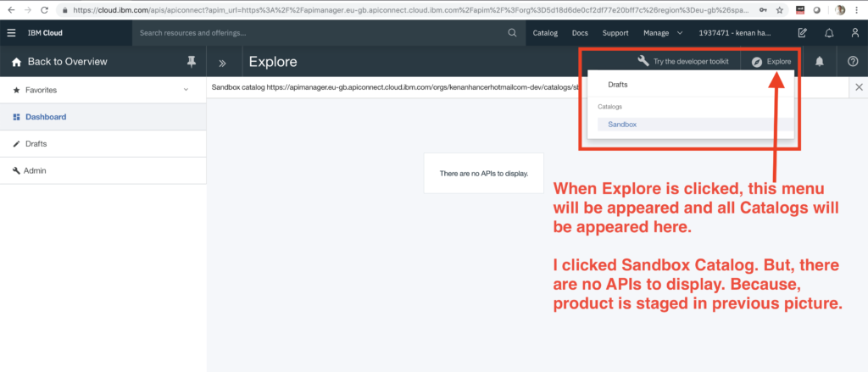Image resolution: width=868 pixels, height=372 pixels.
Task: Click Back to Overview link
Action: (x=68, y=62)
